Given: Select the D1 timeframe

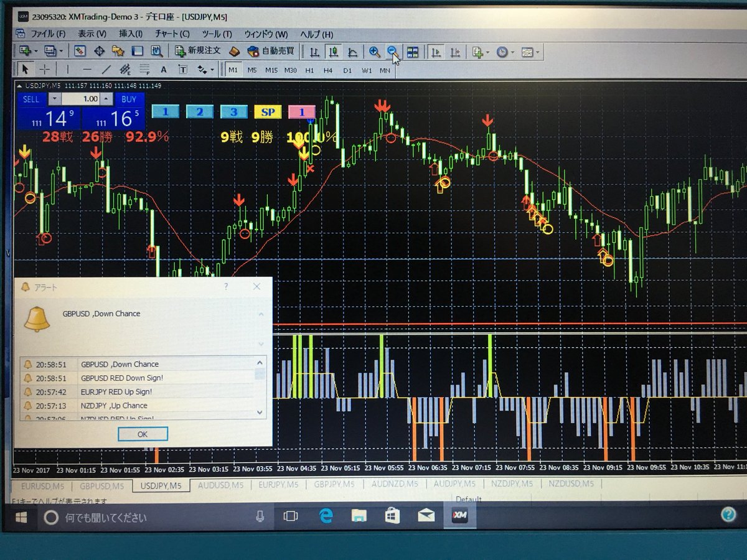Looking at the screenshot, I should coord(347,70).
